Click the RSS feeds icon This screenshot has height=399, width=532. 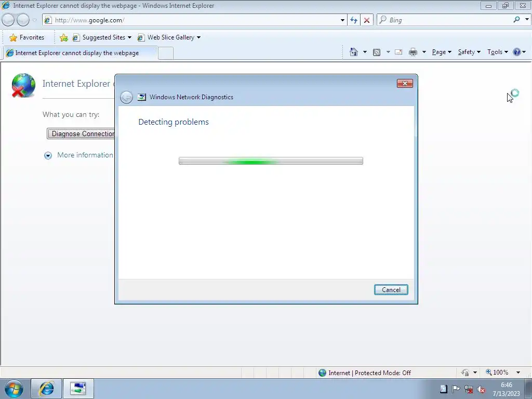point(377,52)
